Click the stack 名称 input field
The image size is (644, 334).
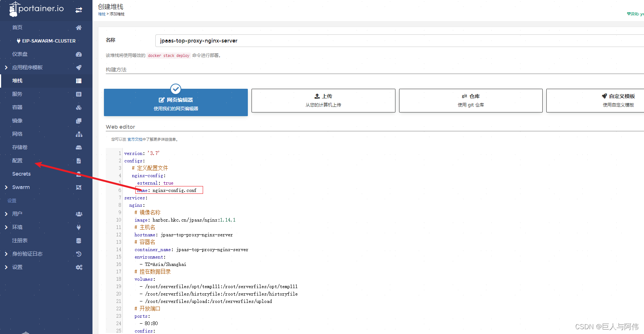[399, 41]
